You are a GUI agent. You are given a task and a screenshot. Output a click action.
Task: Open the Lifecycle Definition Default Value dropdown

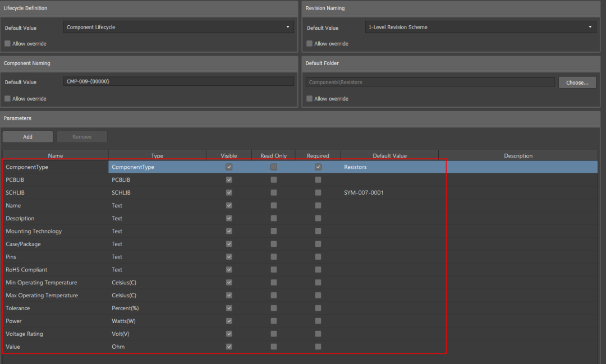point(178,27)
